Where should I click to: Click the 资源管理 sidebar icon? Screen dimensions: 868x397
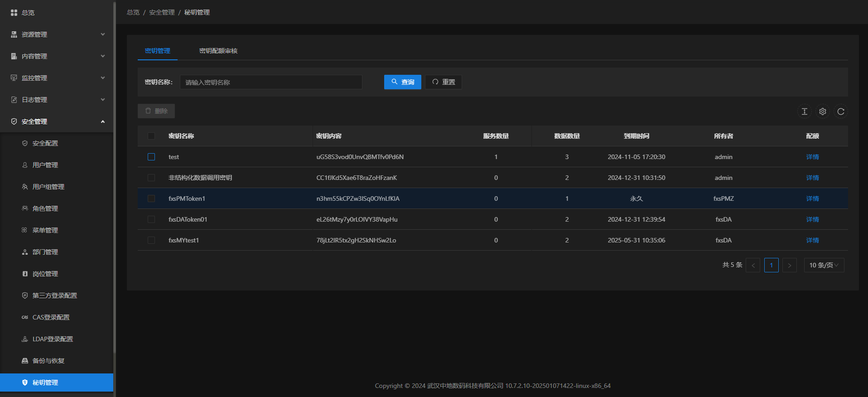14,34
